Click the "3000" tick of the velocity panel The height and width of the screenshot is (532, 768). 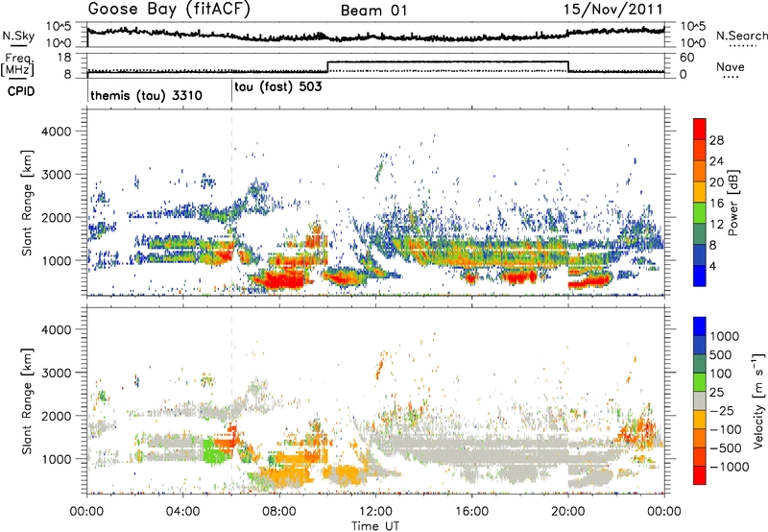[56, 373]
